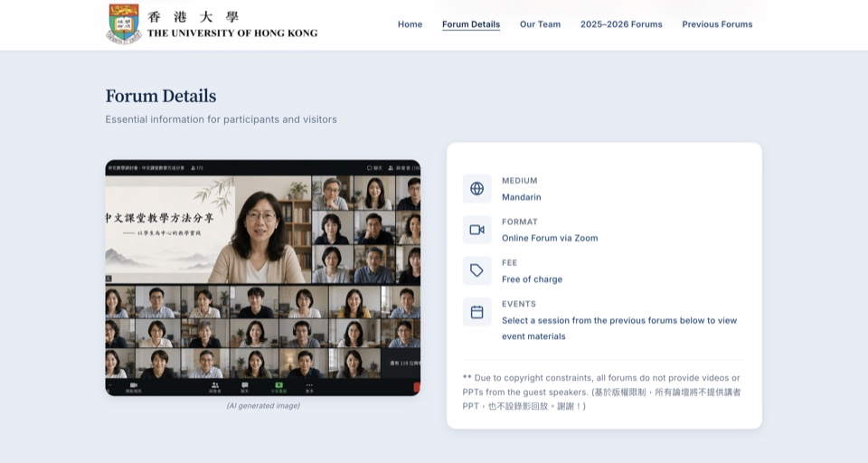Screen dimensions: 868x463
Task: Click the University of Hong Kong crest logo
Action: tap(124, 24)
